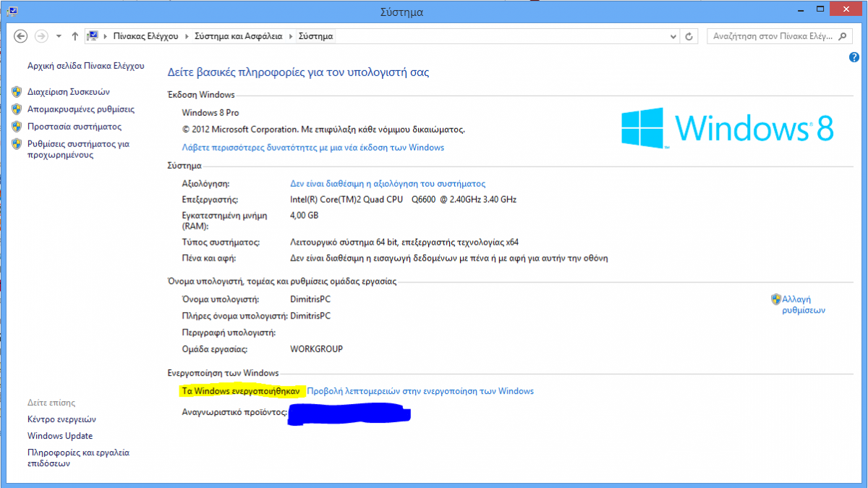Expand the address bar history dropdown
Screen dimensions: 868x488
coord(674,36)
